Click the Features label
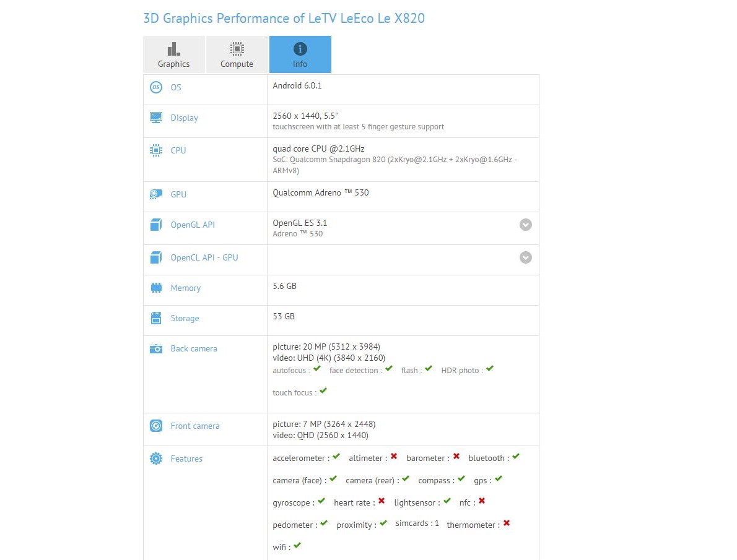Viewport: 737px width, 560px height. pos(186,459)
